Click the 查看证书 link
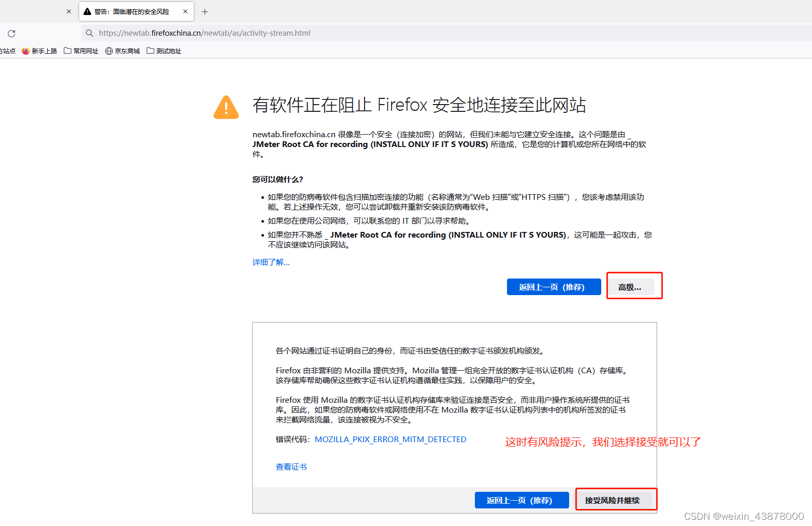Image resolution: width=812 pixels, height=526 pixels. 291,466
